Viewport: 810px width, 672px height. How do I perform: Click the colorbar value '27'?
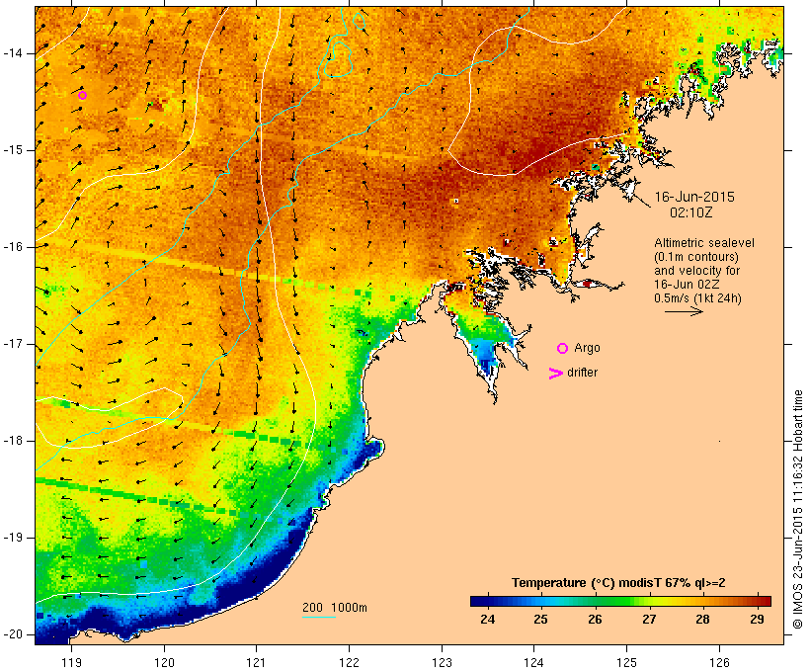pos(649,620)
